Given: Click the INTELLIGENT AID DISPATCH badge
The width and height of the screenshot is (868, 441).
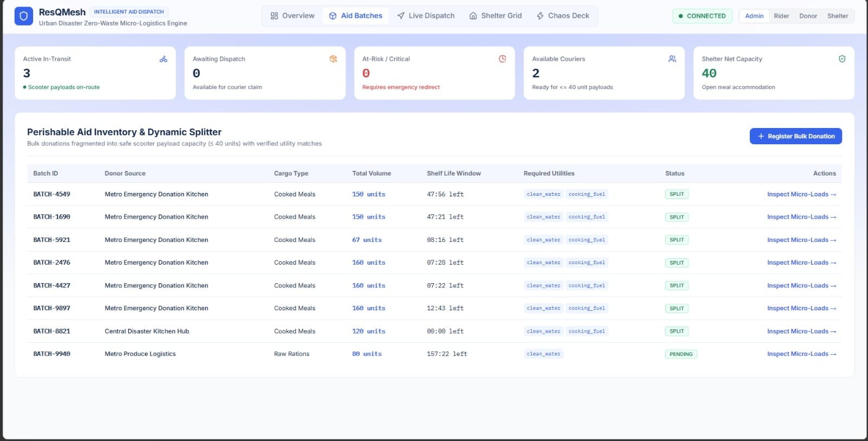Looking at the screenshot, I should click(129, 11).
